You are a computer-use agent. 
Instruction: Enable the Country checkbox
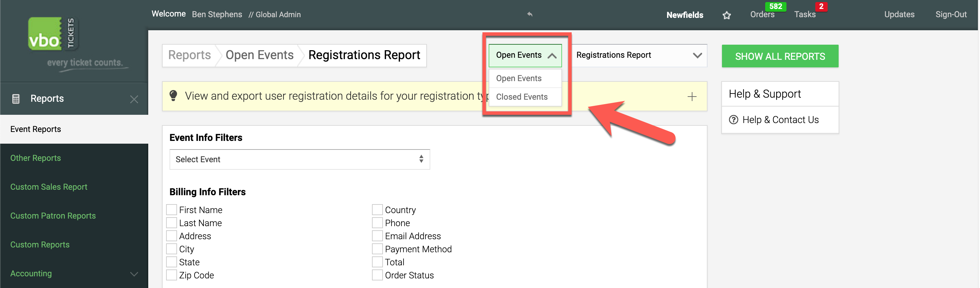(x=377, y=210)
